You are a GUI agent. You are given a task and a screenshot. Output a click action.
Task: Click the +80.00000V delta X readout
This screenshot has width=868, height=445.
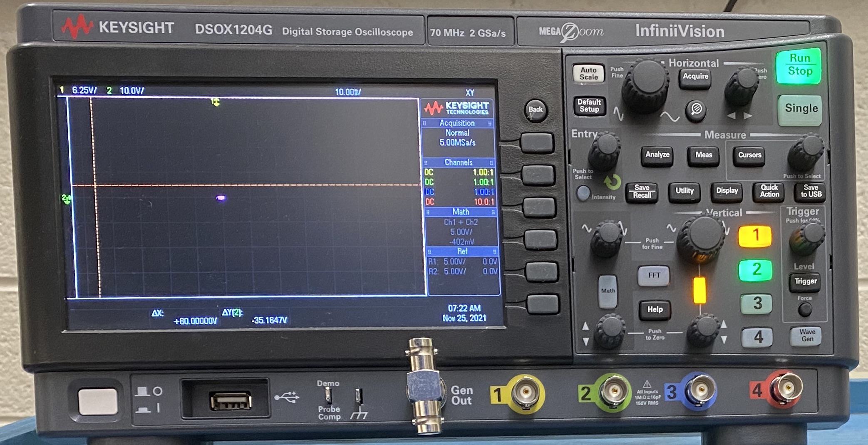[x=195, y=321]
